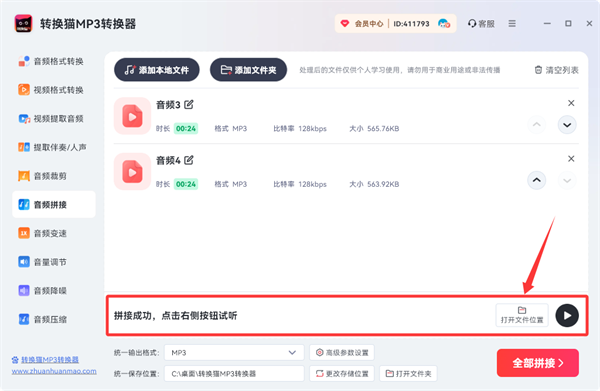Open 音频裁剪 in the sidebar
Screen dimensions: 600x391
tap(42, 176)
